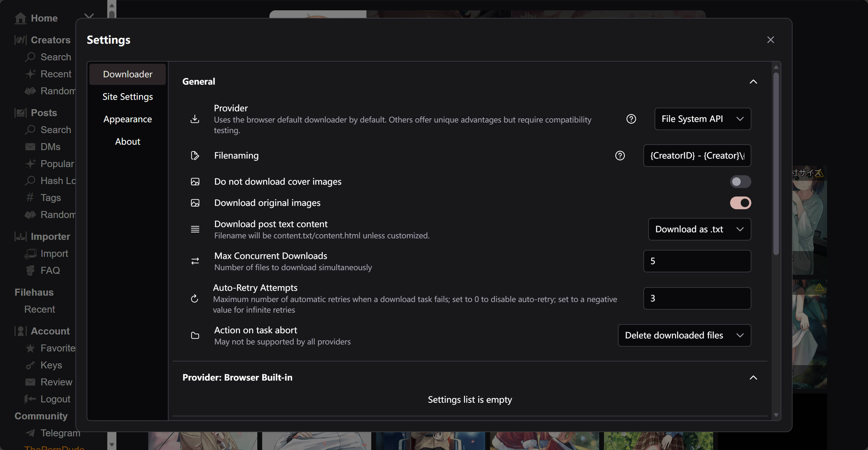Click the Popular sparkle icon
Viewport: 868px width, 450px height.
click(x=30, y=163)
